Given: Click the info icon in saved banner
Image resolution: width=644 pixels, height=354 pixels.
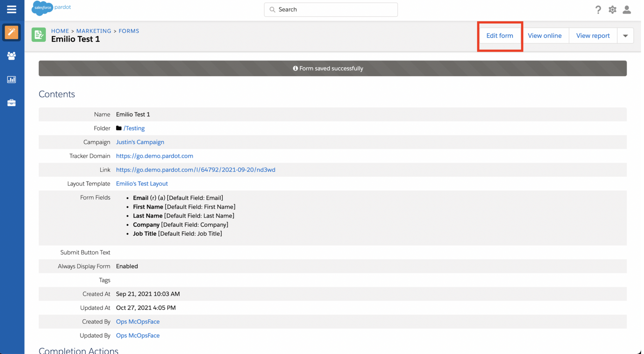Looking at the screenshot, I should (295, 68).
